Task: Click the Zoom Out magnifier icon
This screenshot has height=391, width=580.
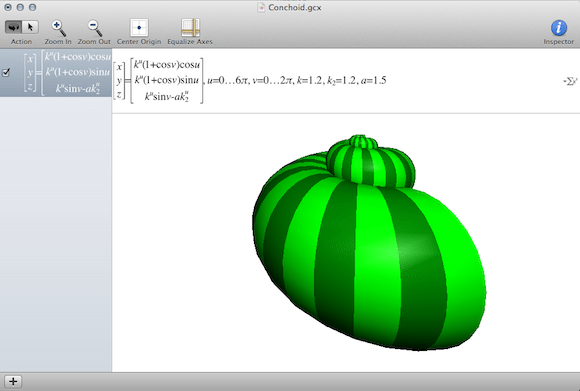Action: point(94,28)
